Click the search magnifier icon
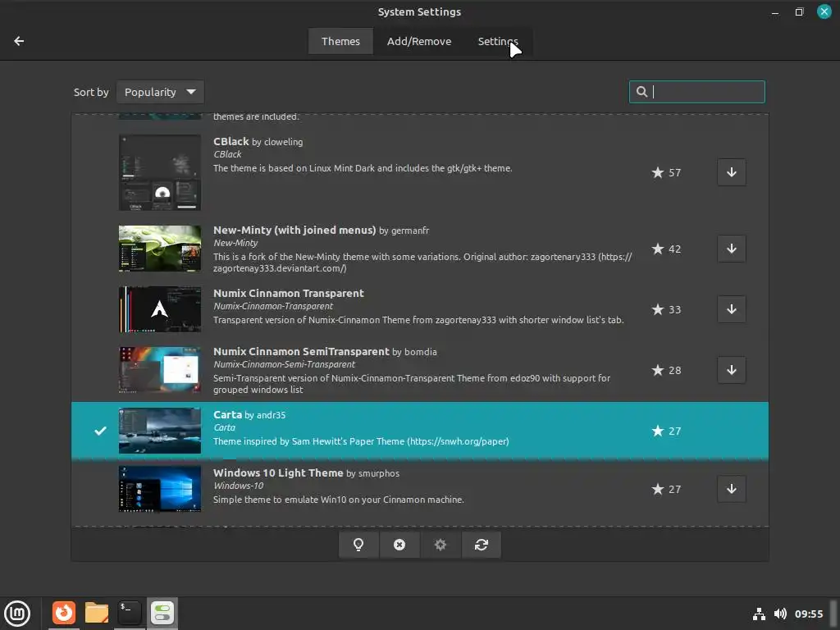The image size is (840, 630). 641,92
